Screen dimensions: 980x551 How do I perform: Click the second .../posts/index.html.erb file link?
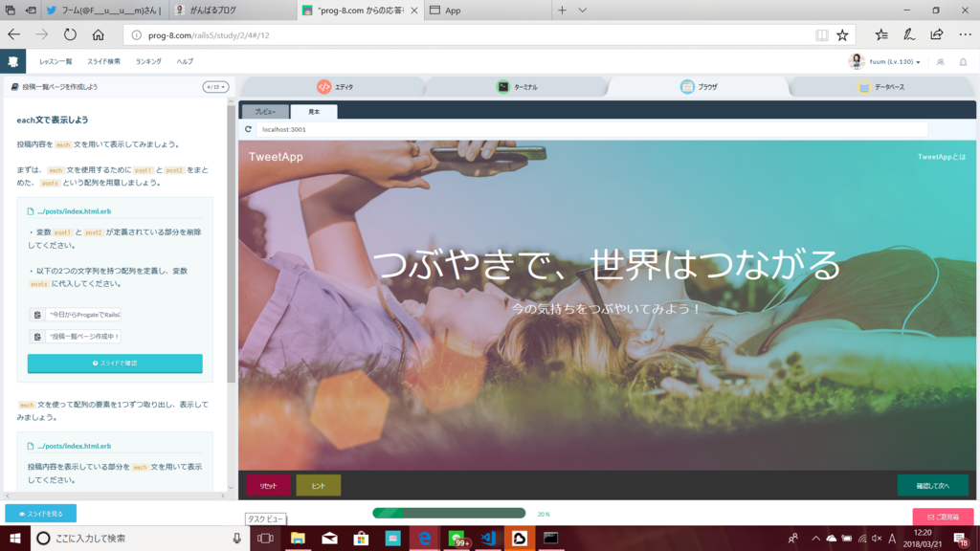tap(74, 446)
